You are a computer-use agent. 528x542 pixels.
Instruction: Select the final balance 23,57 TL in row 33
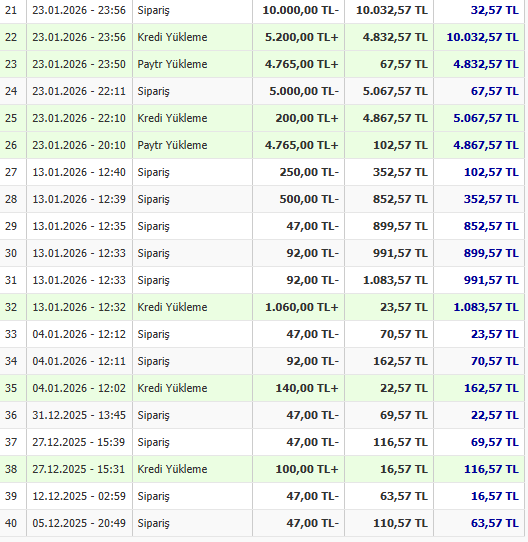(494, 334)
